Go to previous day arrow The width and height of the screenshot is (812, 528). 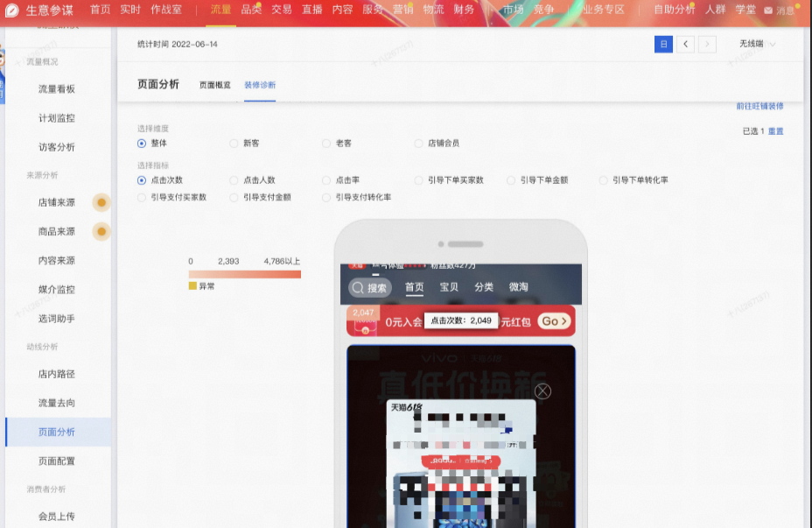click(x=685, y=44)
